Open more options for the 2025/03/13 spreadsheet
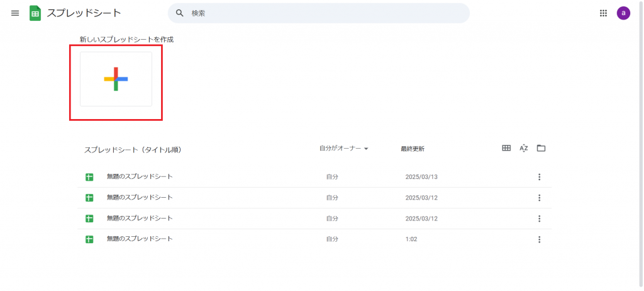The width and height of the screenshot is (644, 291). (x=539, y=177)
